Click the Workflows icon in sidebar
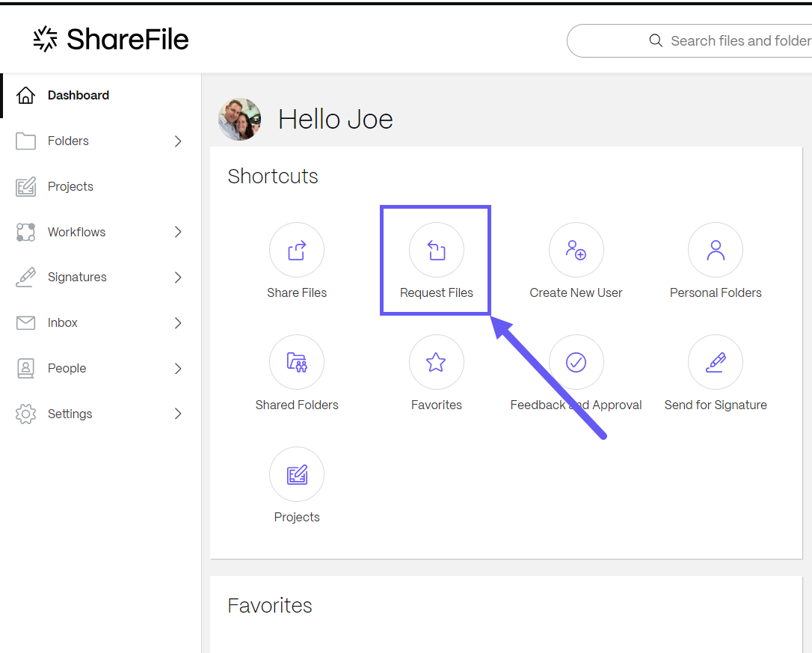The height and width of the screenshot is (653, 812). point(25,232)
